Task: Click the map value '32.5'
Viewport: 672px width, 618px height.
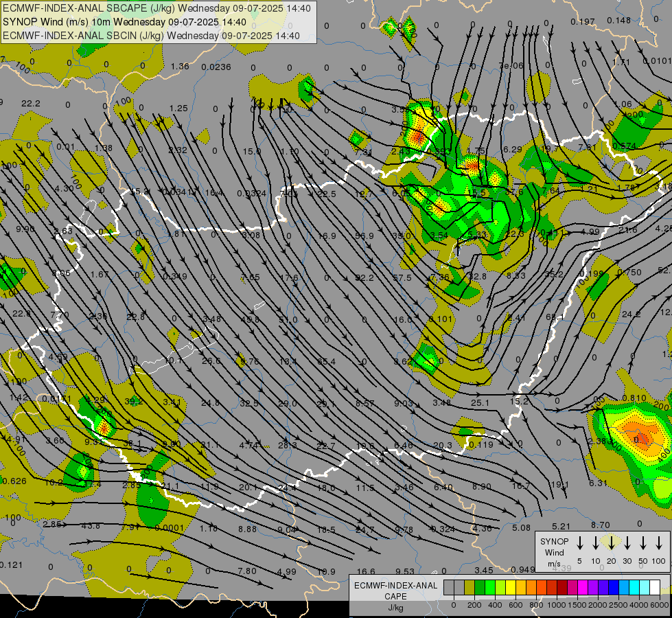Action: tap(249, 403)
